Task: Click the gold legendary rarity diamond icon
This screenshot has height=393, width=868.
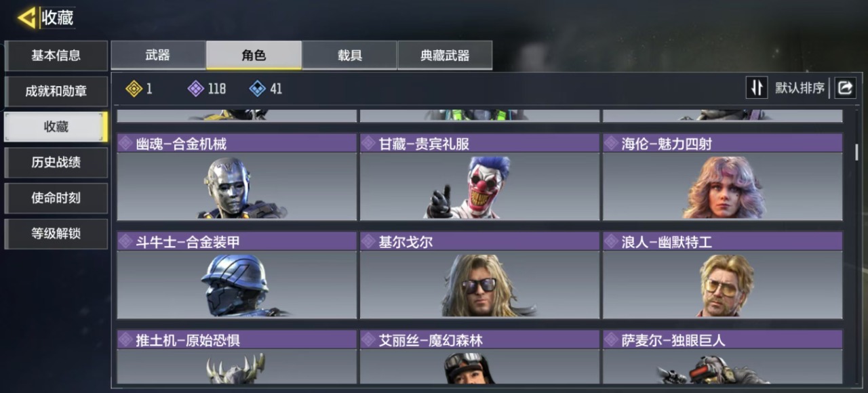Action: 134,89
